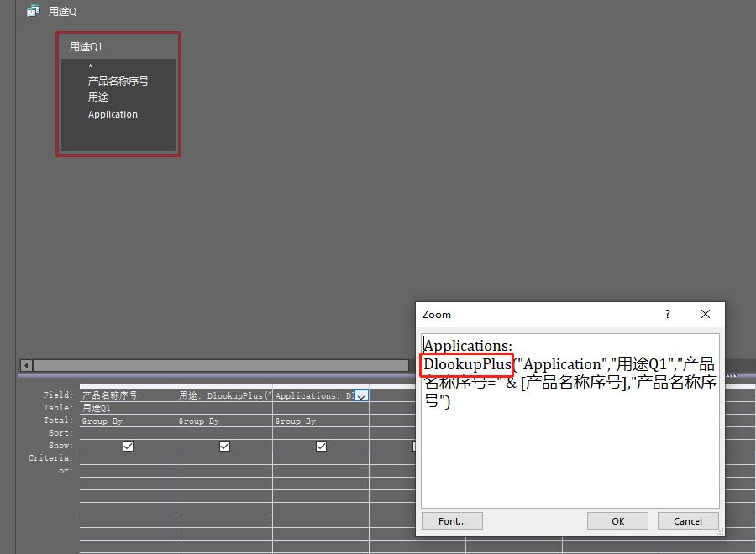
Task: Toggle Show checkbox for 用途 column
Action: (224, 446)
